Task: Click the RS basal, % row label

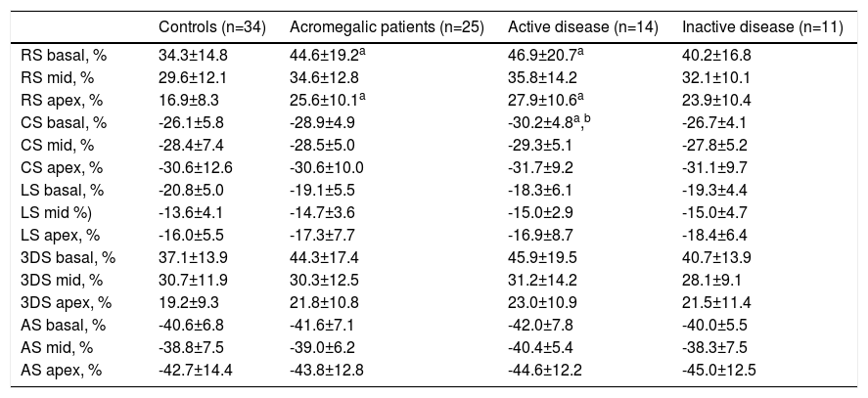Action: point(64,58)
